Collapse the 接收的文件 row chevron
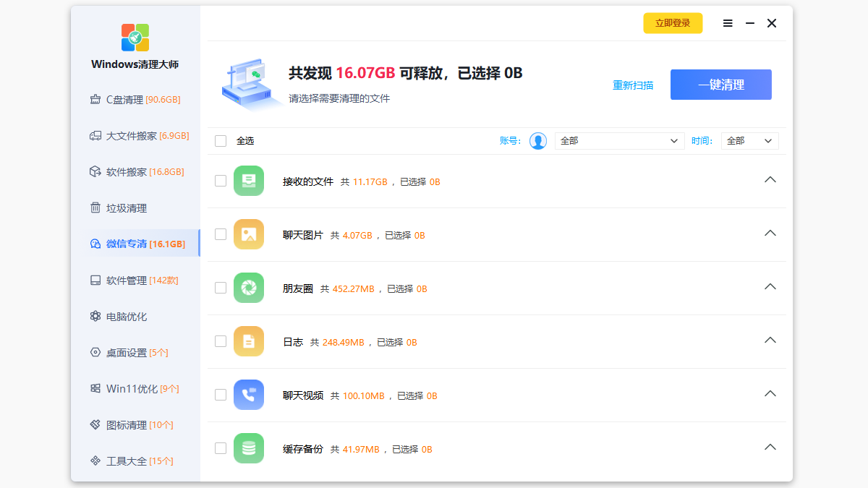Image resolution: width=868 pixels, height=488 pixels. coord(770,179)
